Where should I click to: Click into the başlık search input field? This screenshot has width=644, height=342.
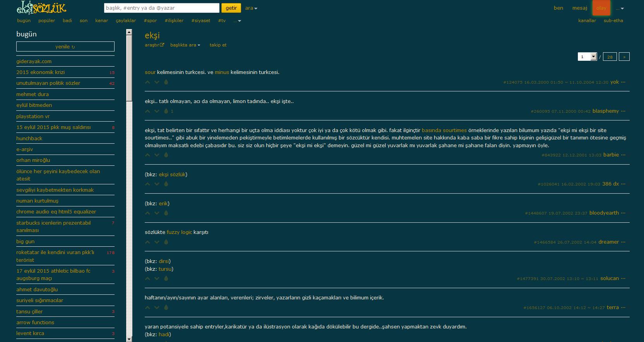(162, 8)
